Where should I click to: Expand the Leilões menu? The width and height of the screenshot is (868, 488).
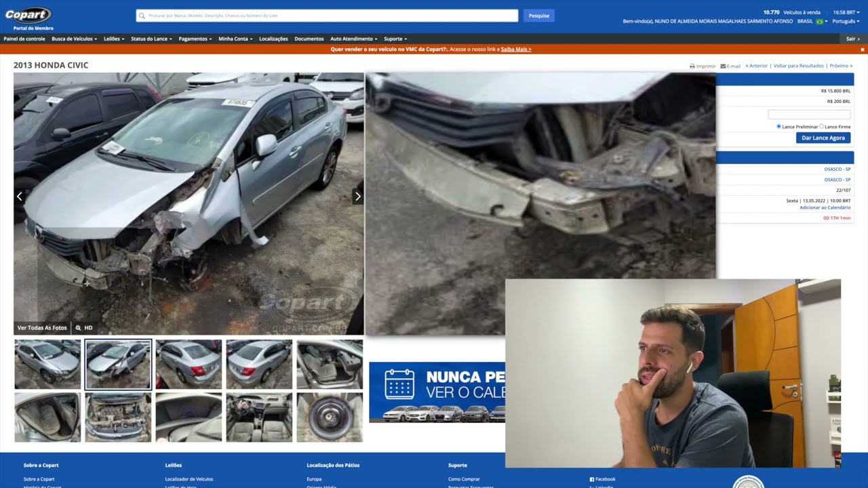[x=114, y=39]
